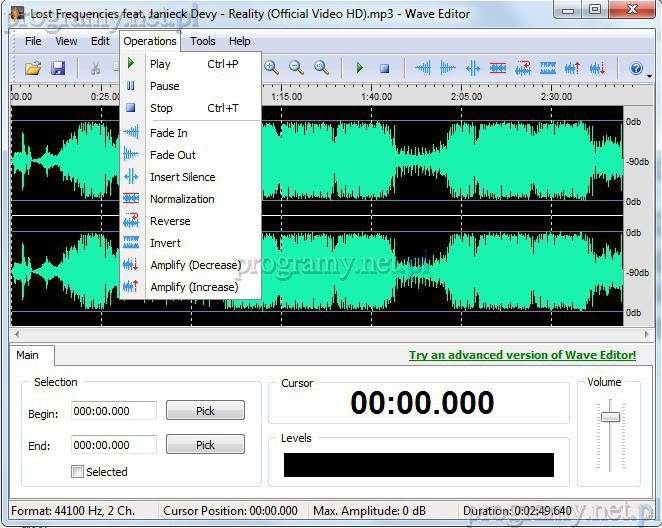Click the zoom in magnifier toolbar icon
The width and height of the screenshot is (662, 528).
tap(271, 68)
